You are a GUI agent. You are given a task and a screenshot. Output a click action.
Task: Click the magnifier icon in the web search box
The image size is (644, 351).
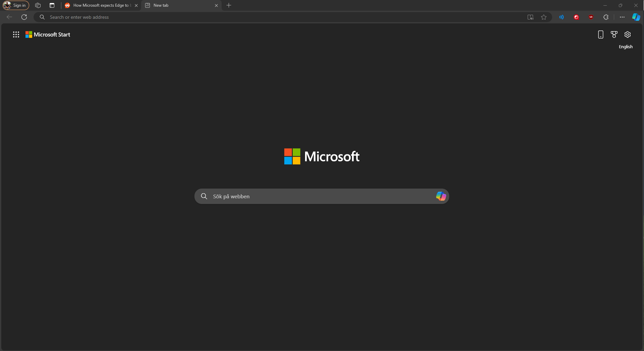pos(204,196)
